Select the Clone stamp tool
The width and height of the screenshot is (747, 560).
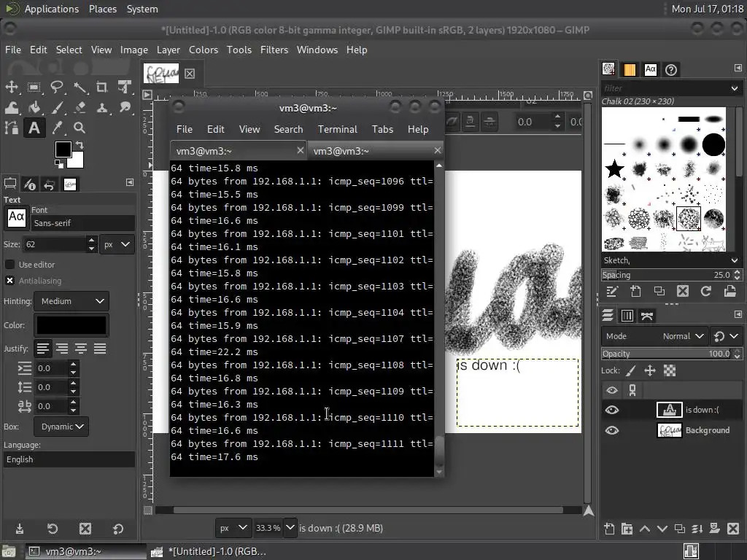102,108
